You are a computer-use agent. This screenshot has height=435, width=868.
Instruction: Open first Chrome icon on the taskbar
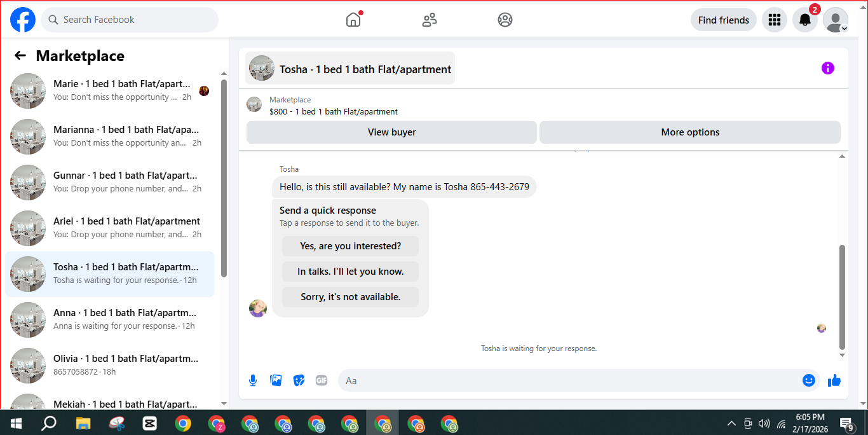[183, 423]
